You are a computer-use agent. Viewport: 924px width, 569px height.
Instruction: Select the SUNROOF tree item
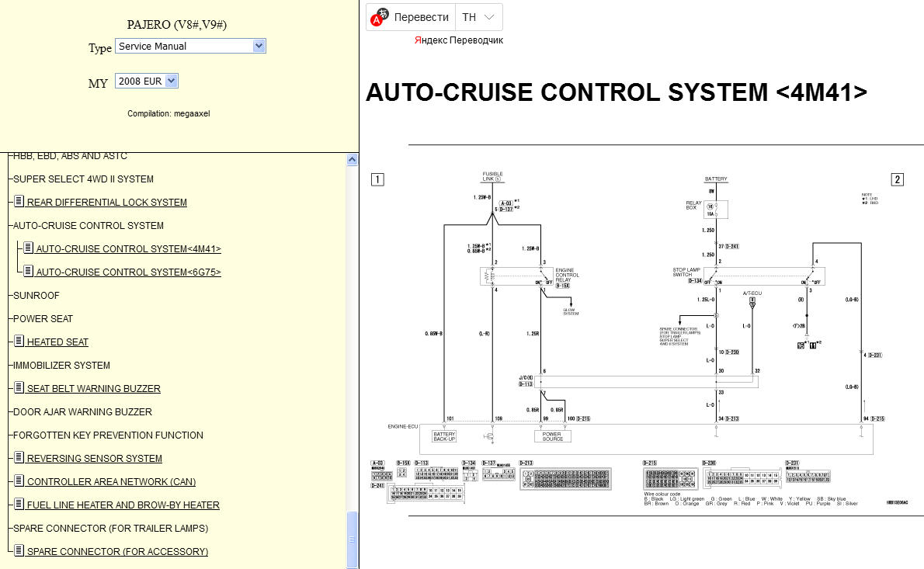tap(36, 296)
